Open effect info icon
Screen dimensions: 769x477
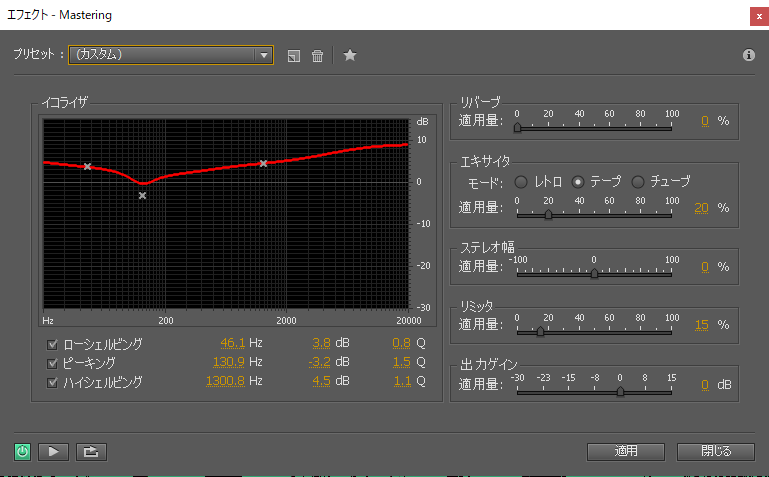(x=748, y=55)
